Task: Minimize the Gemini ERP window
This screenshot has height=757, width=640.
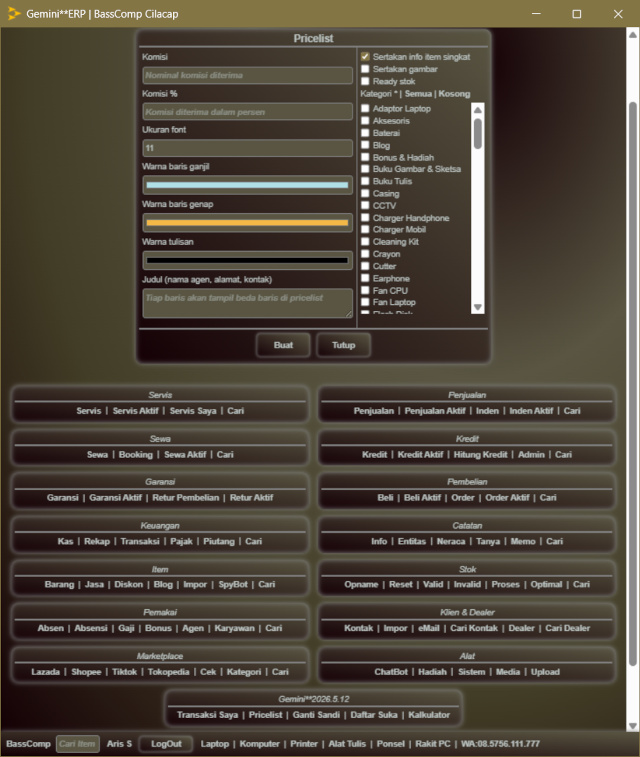Action: (536, 14)
